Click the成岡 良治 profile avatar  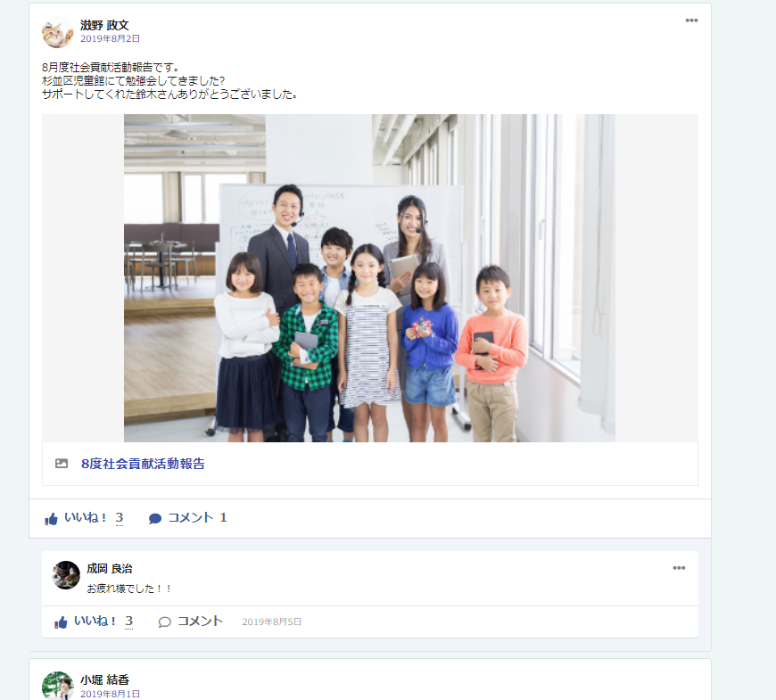[66, 575]
